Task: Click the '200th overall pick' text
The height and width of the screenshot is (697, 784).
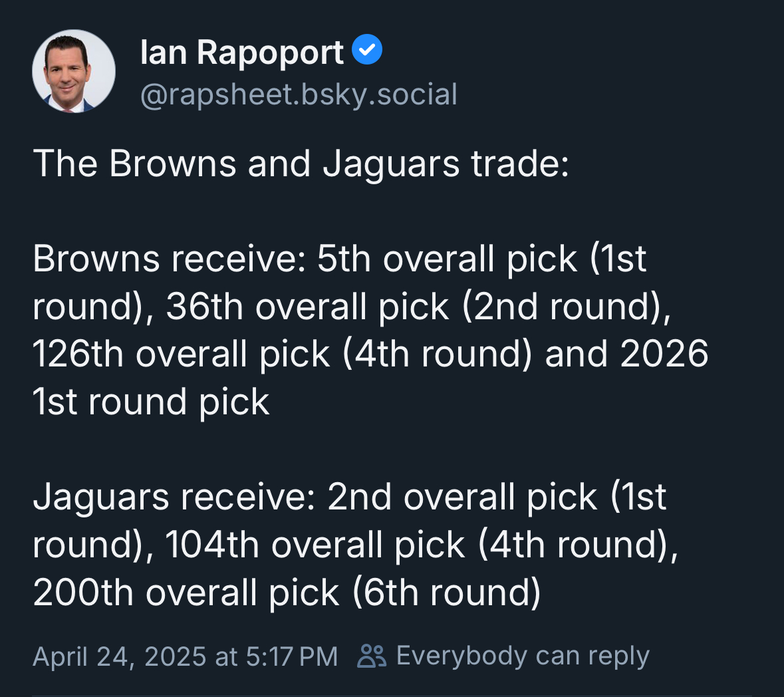Action: [x=186, y=593]
